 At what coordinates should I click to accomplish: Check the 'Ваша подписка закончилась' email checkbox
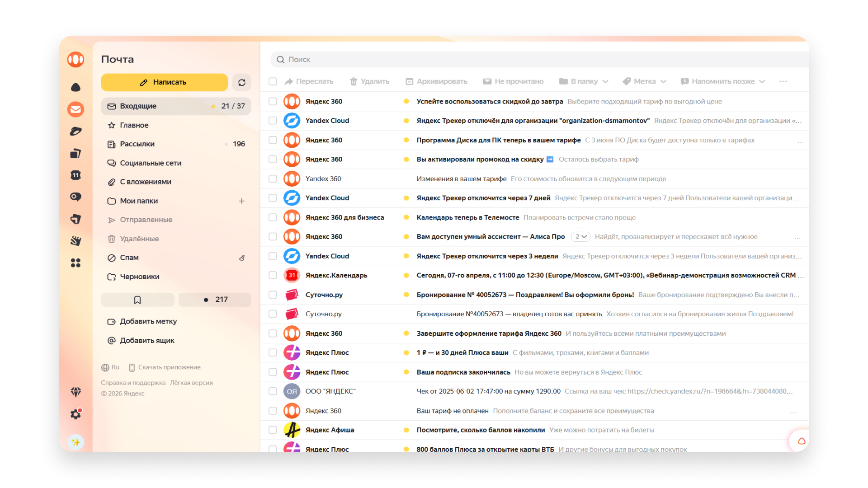coord(273,372)
